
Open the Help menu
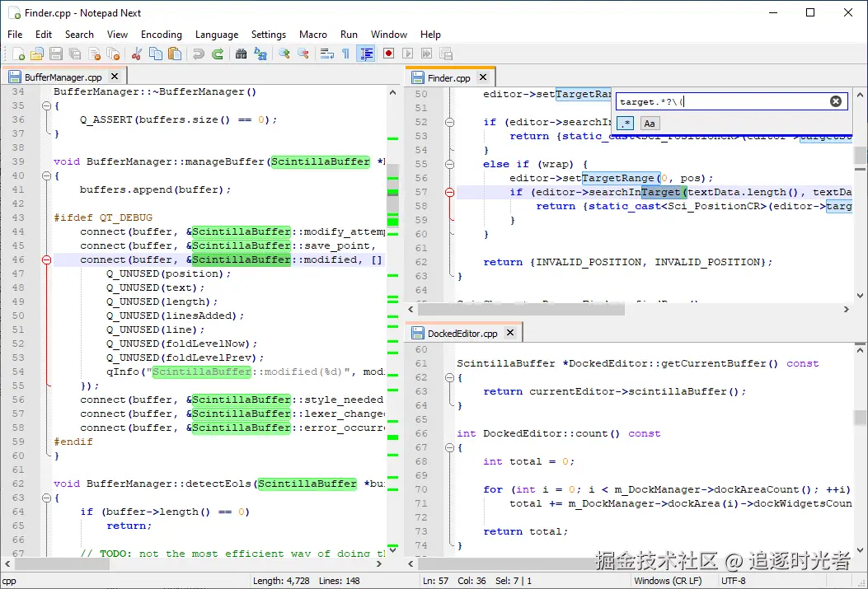(x=430, y=35)
